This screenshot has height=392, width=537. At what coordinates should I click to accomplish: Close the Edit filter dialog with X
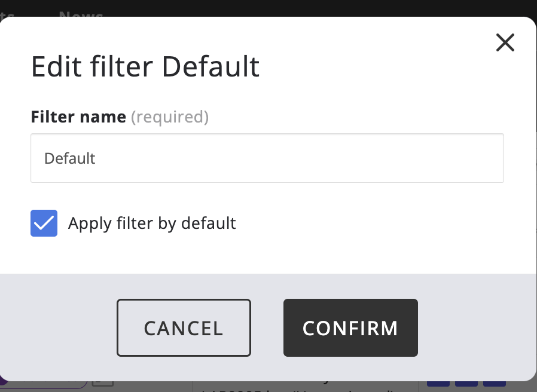(x=505, y=42)
